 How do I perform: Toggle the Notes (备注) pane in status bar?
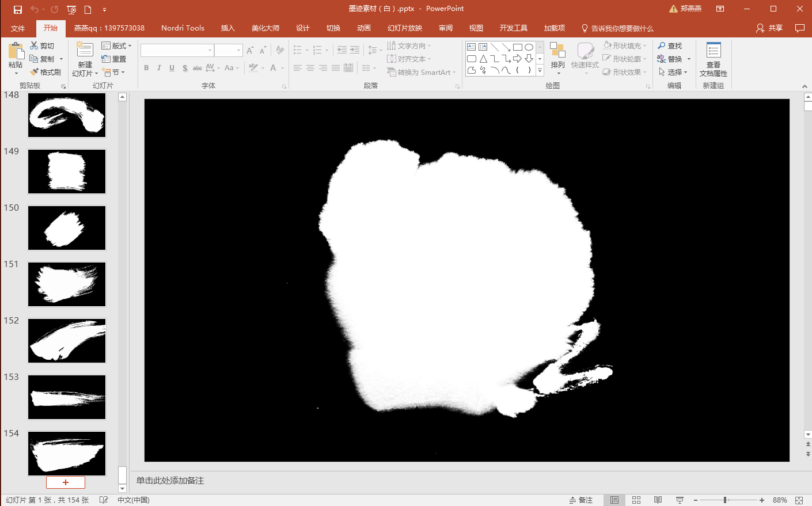pyautogui.click(x=581, y=500)
